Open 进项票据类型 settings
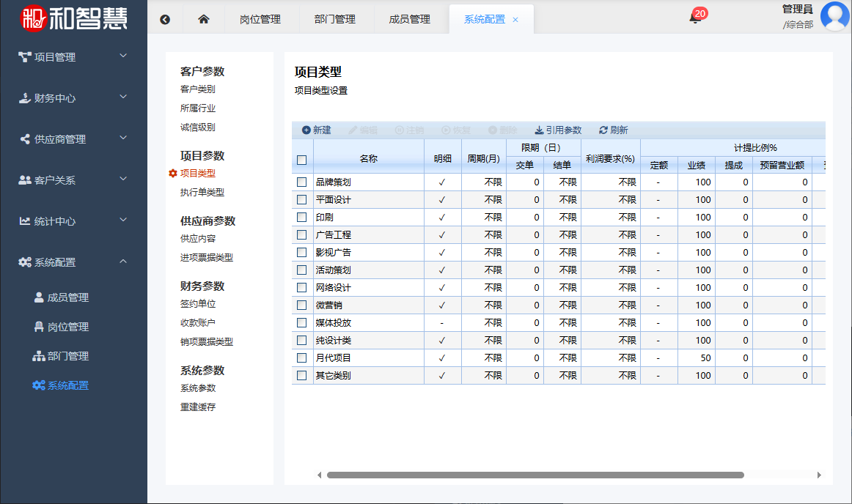852x504 pixels. pos(207,257)
